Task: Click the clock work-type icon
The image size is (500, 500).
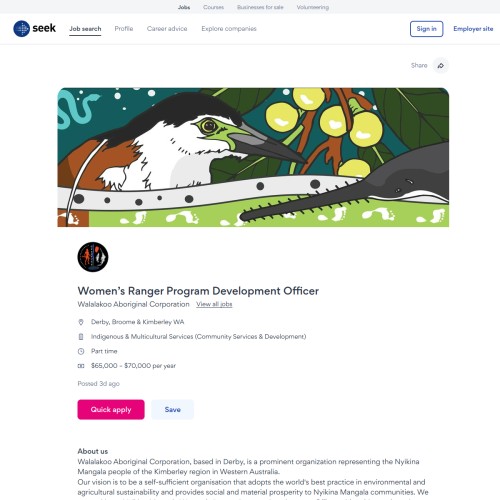Action: (x=81, y=351)
